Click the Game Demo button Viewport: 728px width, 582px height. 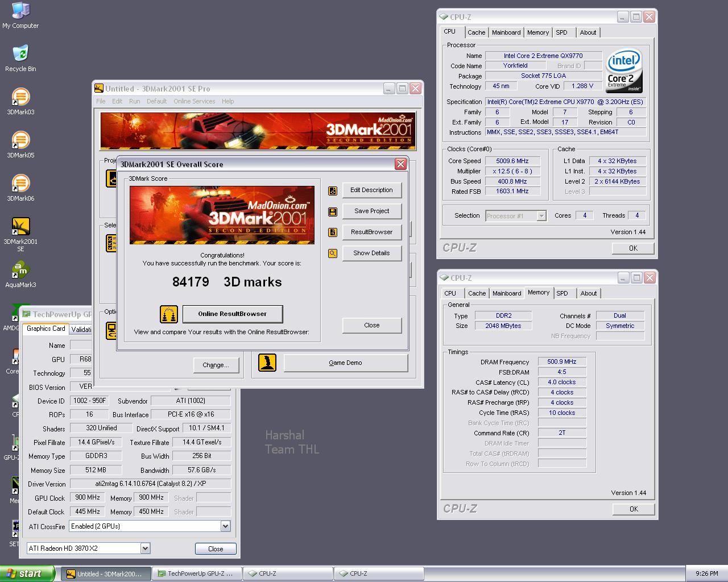click(345, 363)
